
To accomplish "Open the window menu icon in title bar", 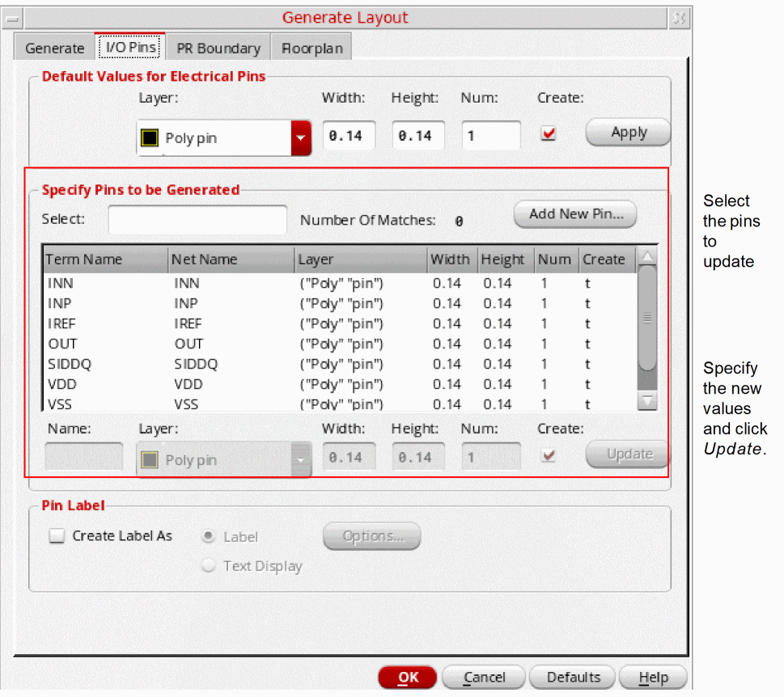I will 12,18.
